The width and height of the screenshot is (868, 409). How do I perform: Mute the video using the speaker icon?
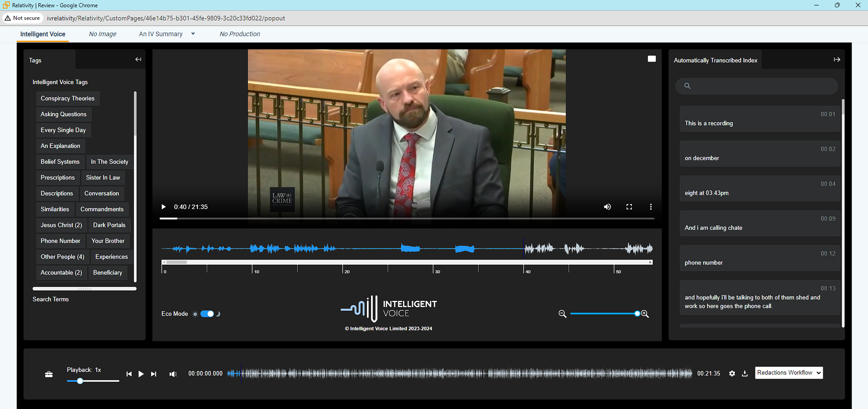tap(607, 207)
